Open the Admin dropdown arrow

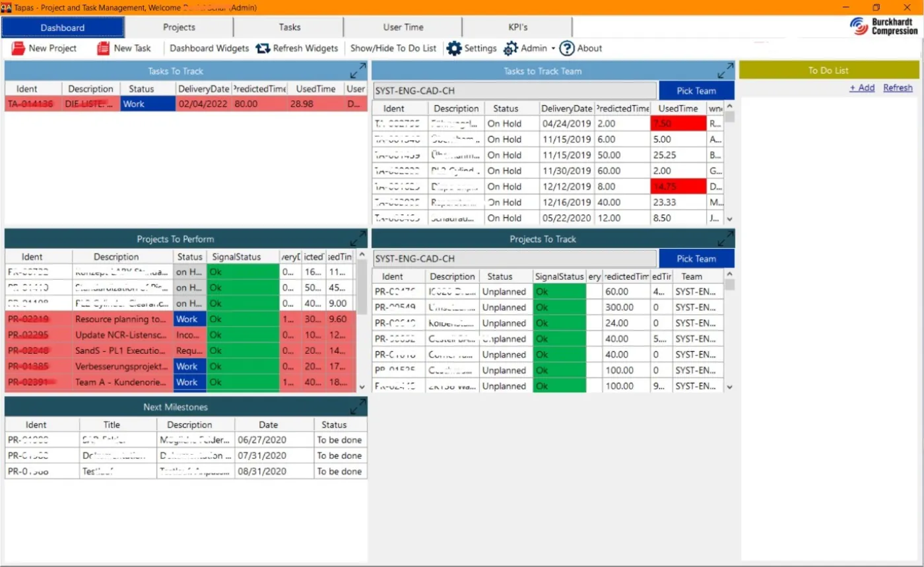pos(553,48)
